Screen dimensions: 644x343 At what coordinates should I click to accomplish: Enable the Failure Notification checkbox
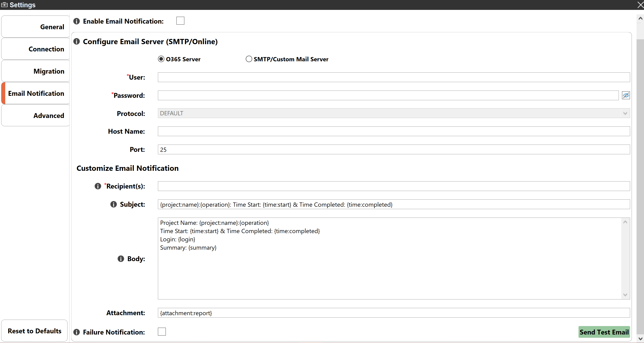(x=162, y=331)
